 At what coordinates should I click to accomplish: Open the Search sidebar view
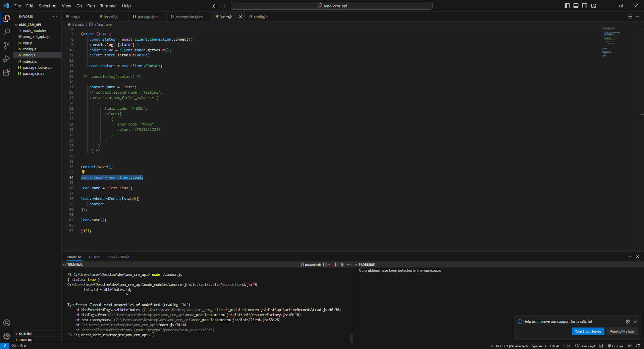7,32
